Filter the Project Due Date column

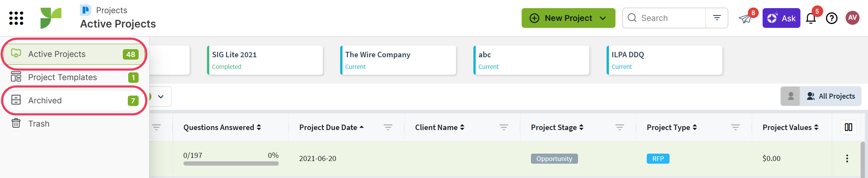coord(388,127)
